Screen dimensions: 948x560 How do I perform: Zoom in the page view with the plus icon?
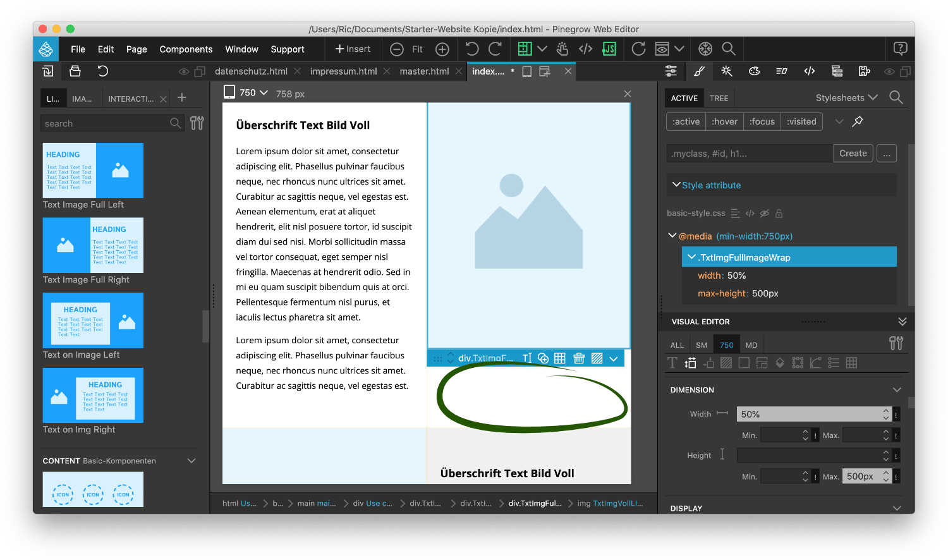[442, 49]
